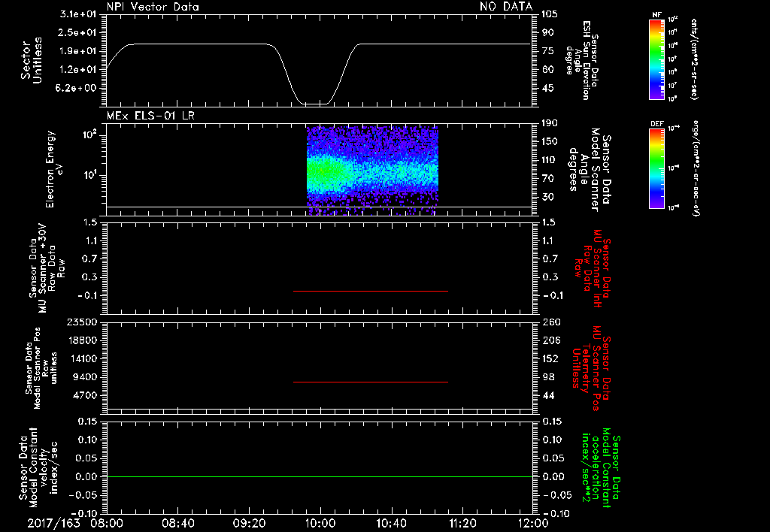Click the '09:20' time axis label
The height and width of the screenshot is (532, 770).
(x=249, y=523)
